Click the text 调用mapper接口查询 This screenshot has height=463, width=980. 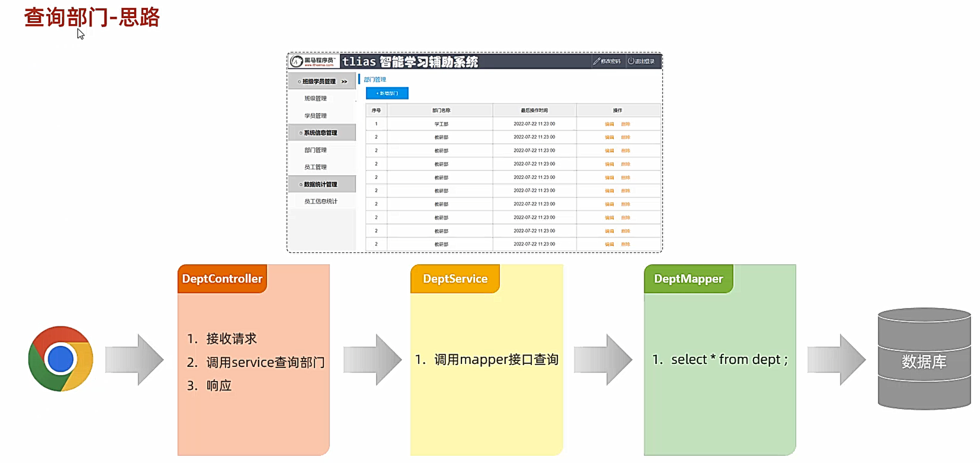click(x=496, y=359)
